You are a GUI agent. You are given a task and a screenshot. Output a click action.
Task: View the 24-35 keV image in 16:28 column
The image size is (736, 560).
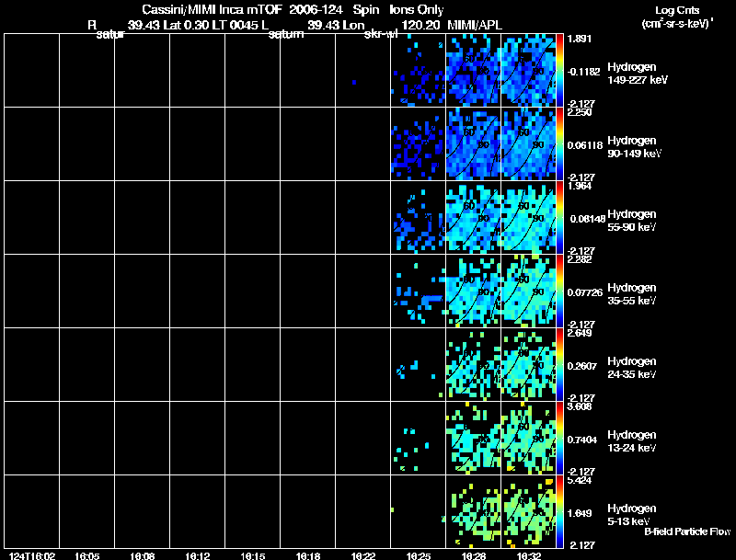tap(473, 365)
